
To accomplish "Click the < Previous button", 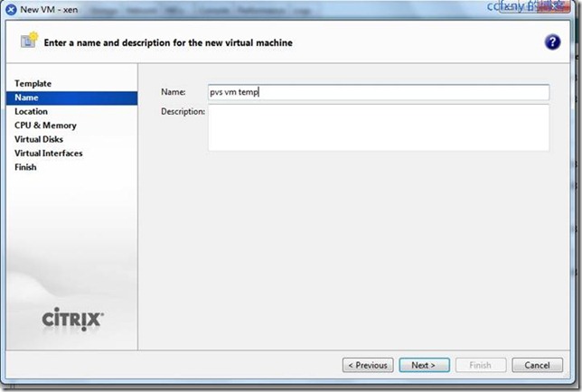I will 368,365.
